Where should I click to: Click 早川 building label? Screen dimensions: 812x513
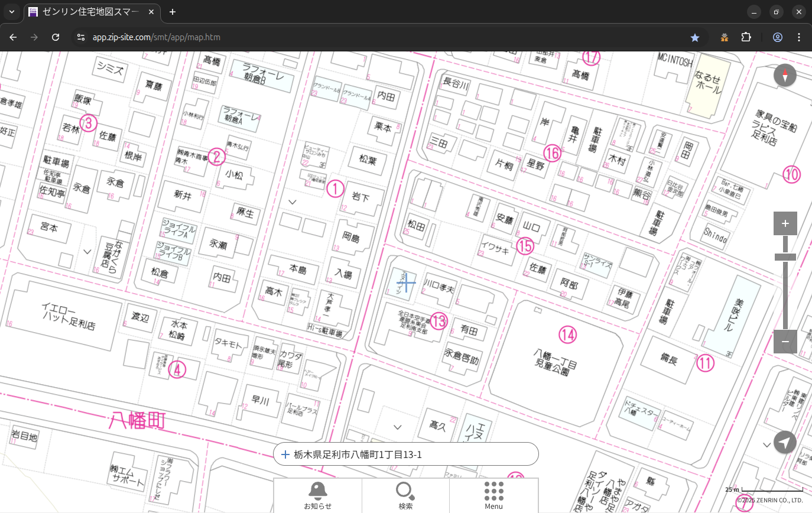tap(260, 401)
